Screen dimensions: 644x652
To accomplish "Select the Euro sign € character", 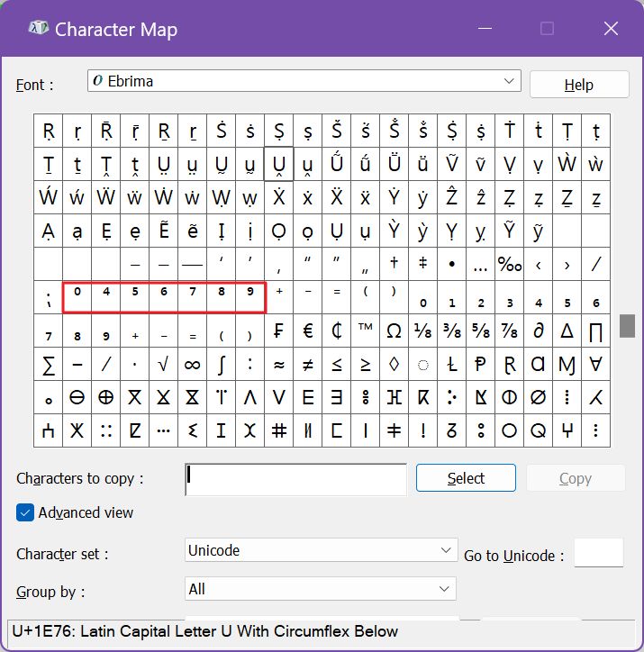I will point(308,331).
